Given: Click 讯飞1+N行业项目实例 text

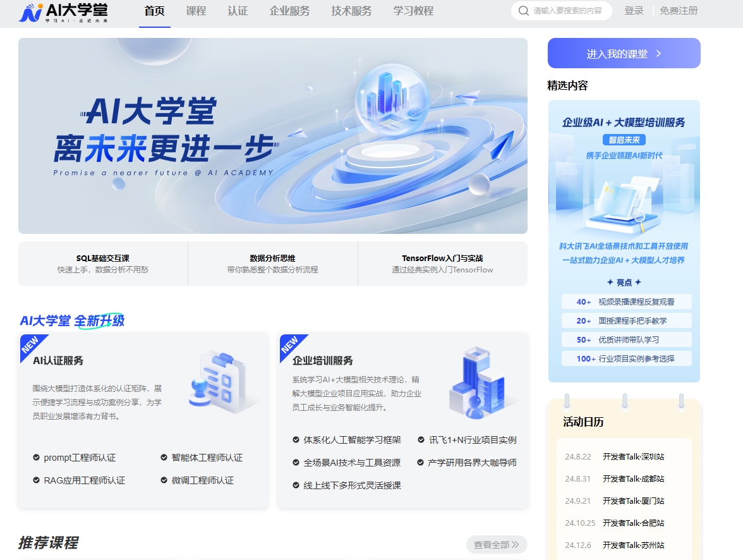Looking at the screenshot, I should pos(473,440).
